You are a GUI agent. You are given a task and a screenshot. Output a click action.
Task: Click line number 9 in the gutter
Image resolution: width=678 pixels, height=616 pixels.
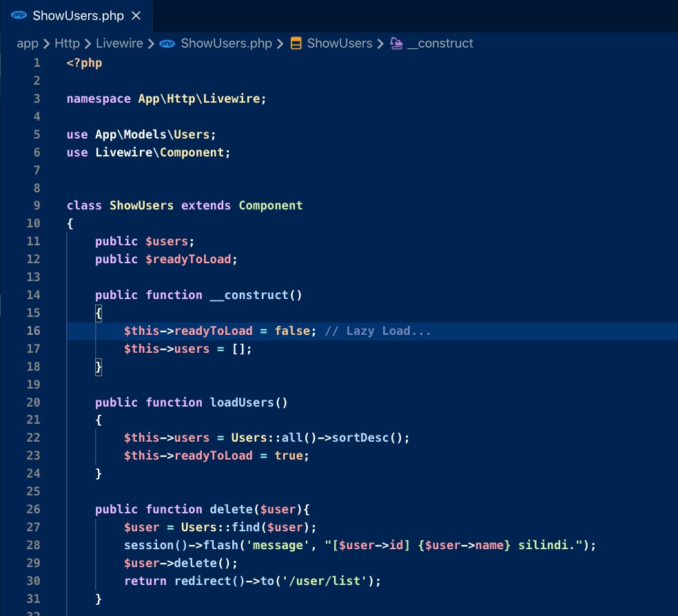(37, 206)
